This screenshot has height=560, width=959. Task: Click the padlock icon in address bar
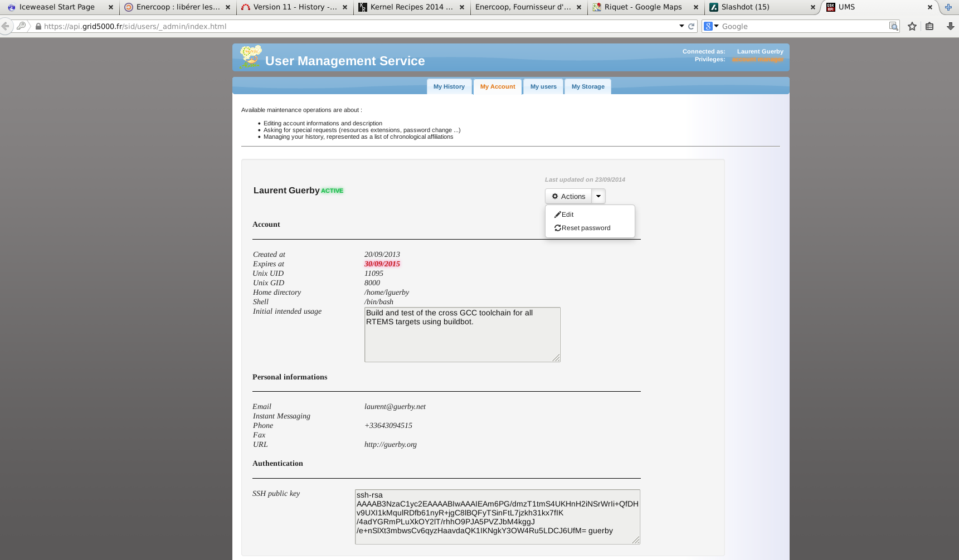(38, 26)
